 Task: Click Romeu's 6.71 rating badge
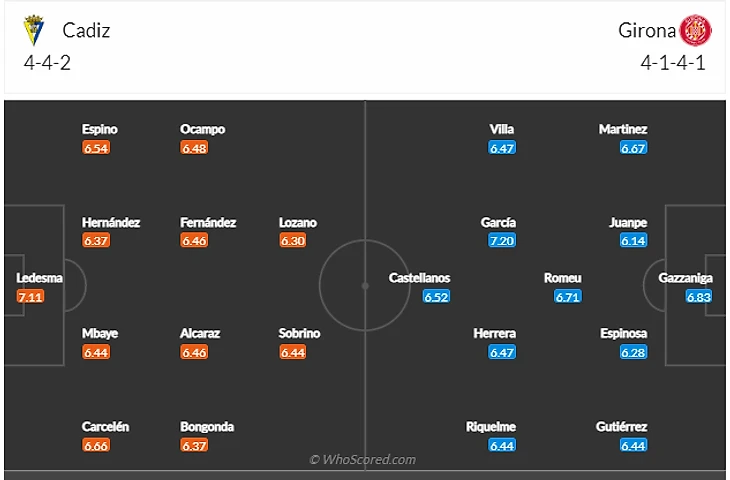pyautogui.click(x=568, y=297)
